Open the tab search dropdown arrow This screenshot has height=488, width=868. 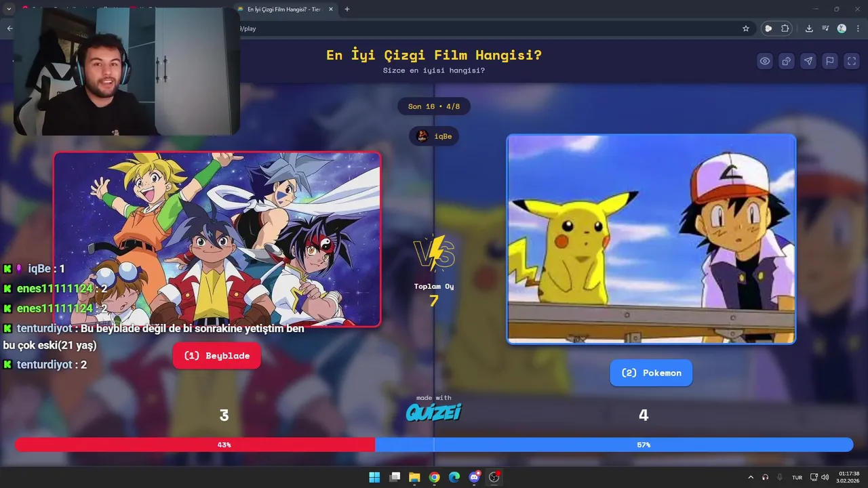[9, 9]
